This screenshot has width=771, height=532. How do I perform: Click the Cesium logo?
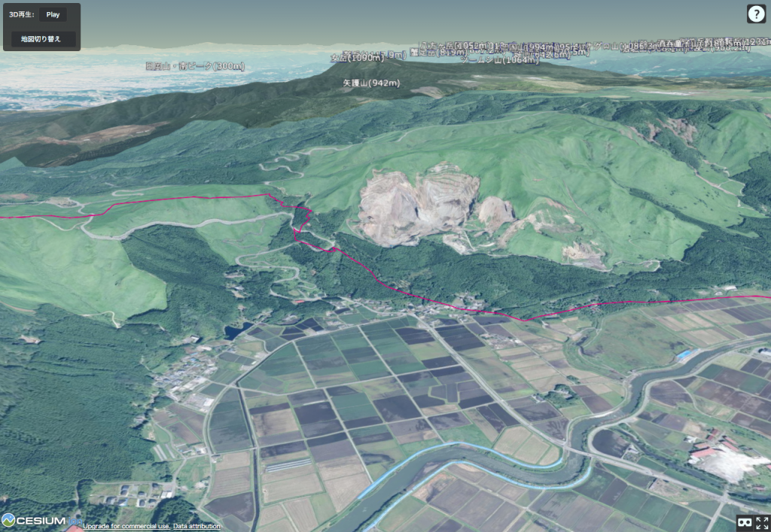(33, 521)
